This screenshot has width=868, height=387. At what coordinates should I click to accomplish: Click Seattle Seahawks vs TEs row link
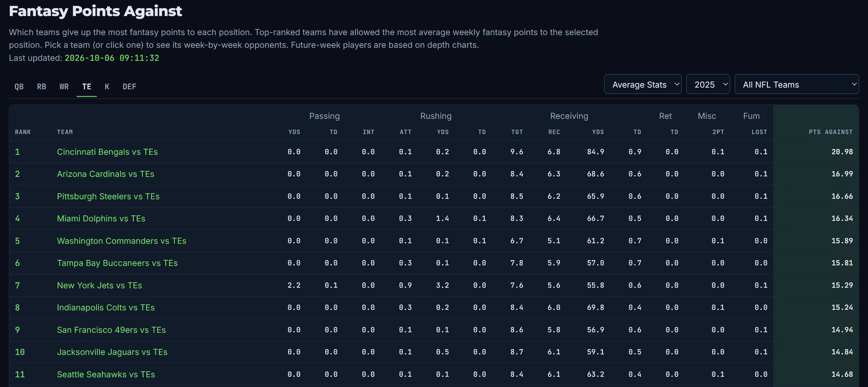[106, 374]
